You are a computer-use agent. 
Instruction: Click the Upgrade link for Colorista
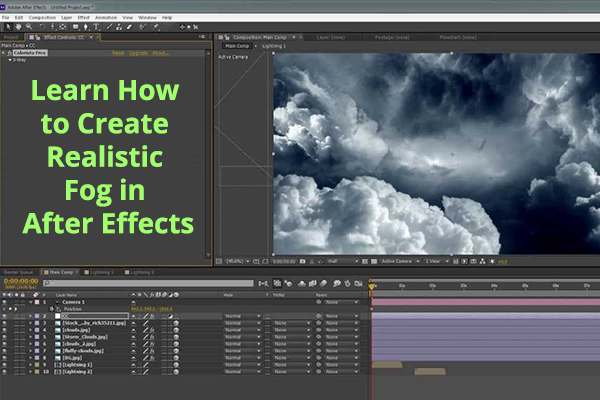tap(138, 53)
